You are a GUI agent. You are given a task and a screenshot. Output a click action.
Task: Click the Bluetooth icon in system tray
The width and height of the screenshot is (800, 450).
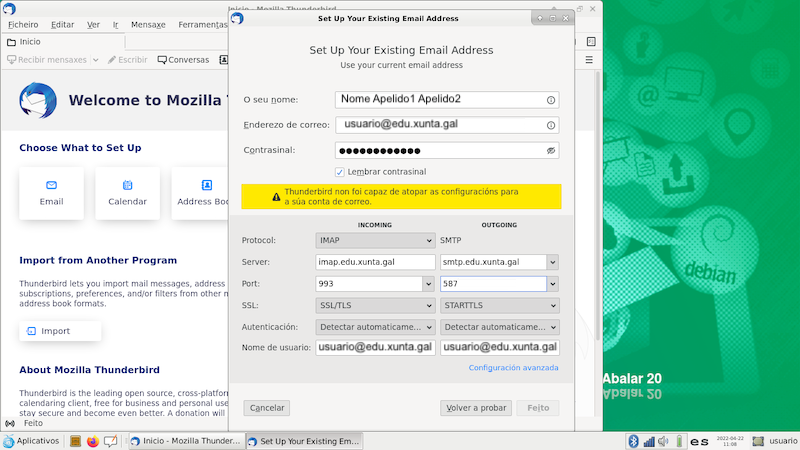(x=633, y=441)
